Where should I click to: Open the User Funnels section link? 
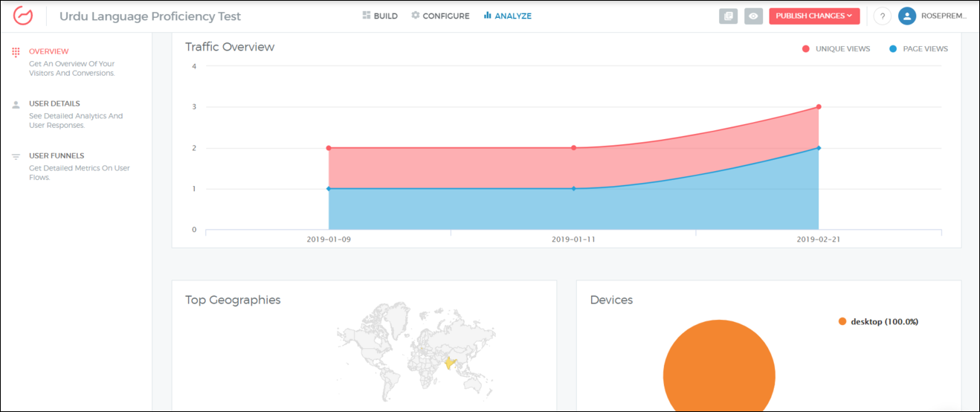pyautogui.click(x=57, y=155)
